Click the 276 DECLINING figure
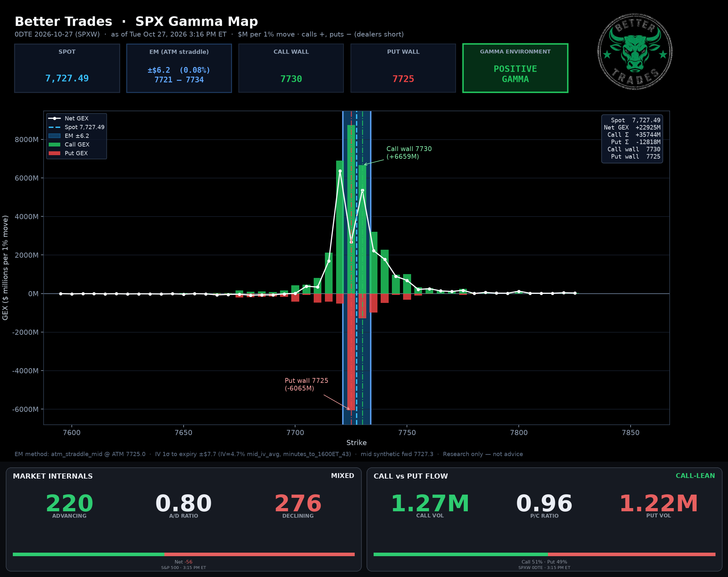Viewport: 728px width, 577px height. tap(298, 503)
